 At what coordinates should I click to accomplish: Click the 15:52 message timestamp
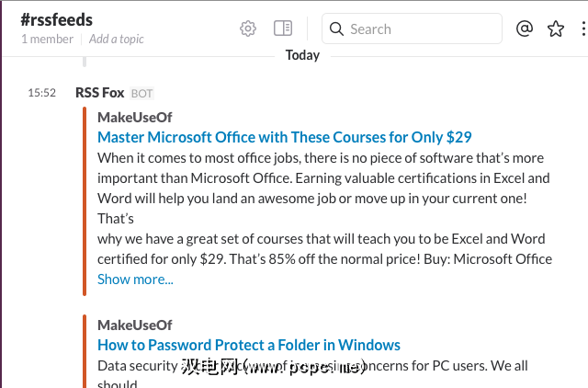(x=41, y=93)
